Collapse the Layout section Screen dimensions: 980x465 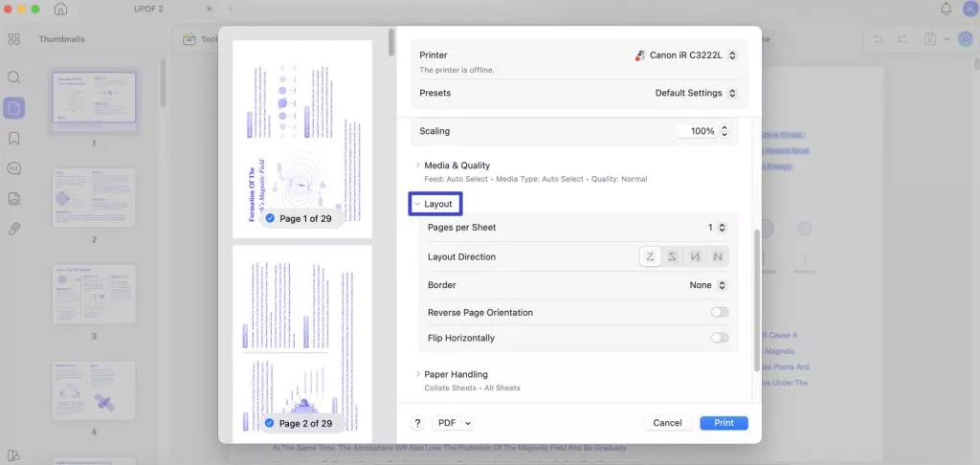pyautogui.click(x=417, y=204)
